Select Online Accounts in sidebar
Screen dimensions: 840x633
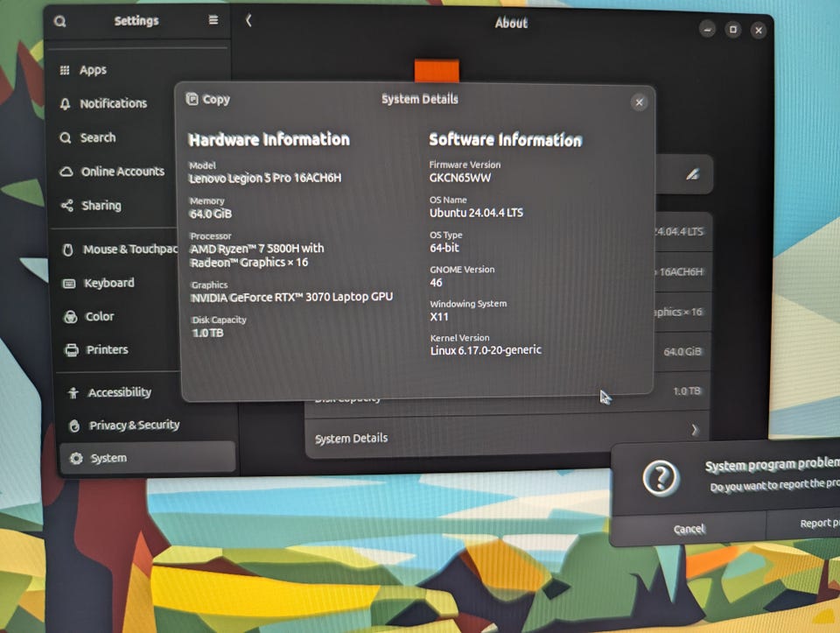[x=122, y=172]
